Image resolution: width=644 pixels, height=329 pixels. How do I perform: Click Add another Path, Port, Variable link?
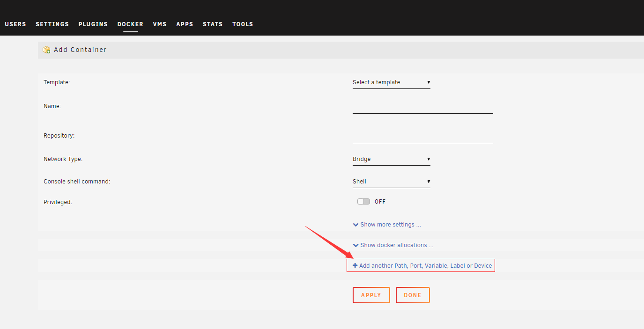[422, 266]
